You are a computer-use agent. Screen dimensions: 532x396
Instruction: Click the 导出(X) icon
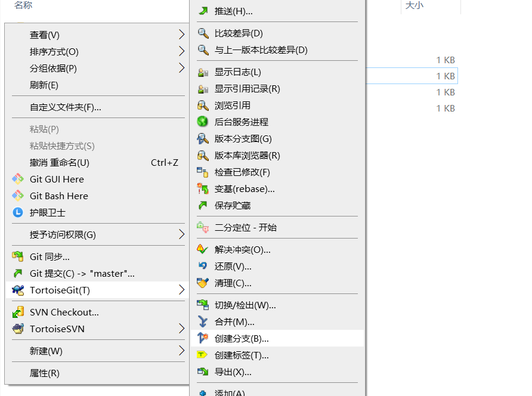point(203,372)
